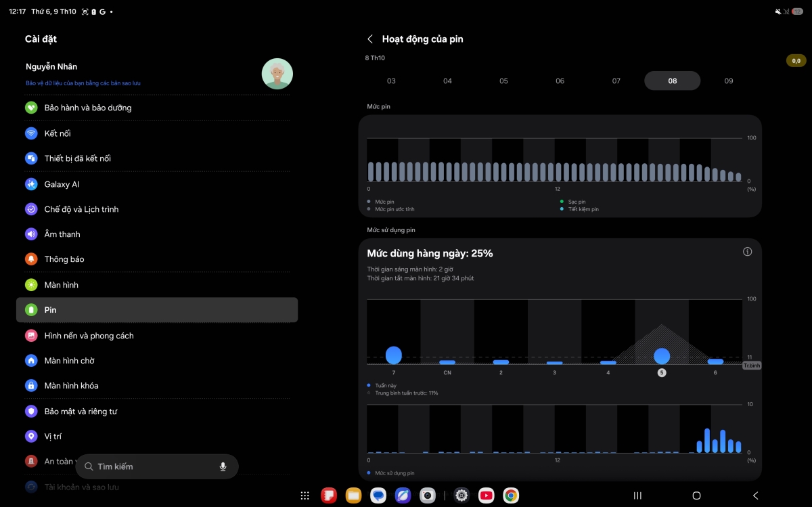Screen dimensions: 812x507
Task: Open the yellow My Files app in taskbar
Action: pos(353,495)
